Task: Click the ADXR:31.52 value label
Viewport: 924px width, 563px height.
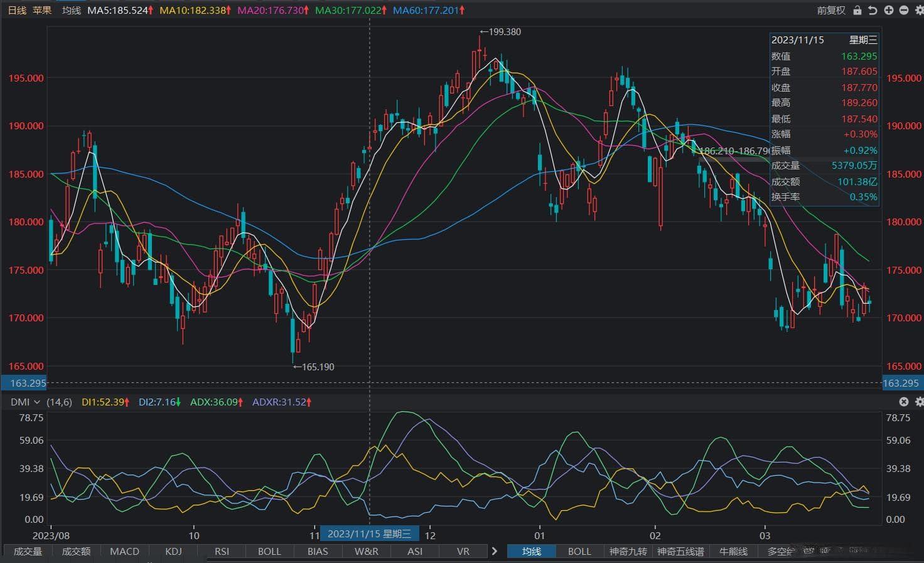Action: 282,402
